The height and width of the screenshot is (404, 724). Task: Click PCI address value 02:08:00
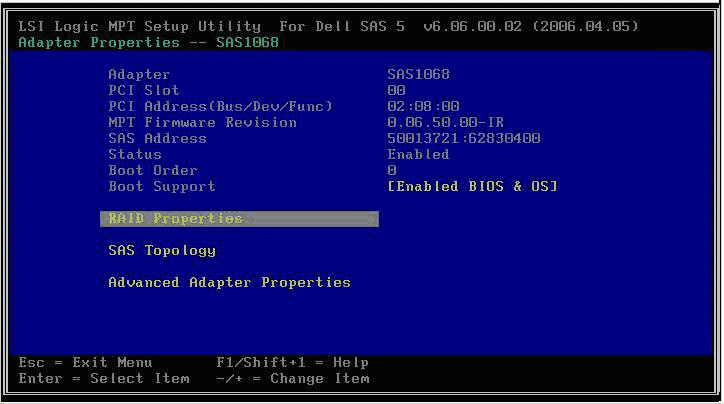click(423, 106)
